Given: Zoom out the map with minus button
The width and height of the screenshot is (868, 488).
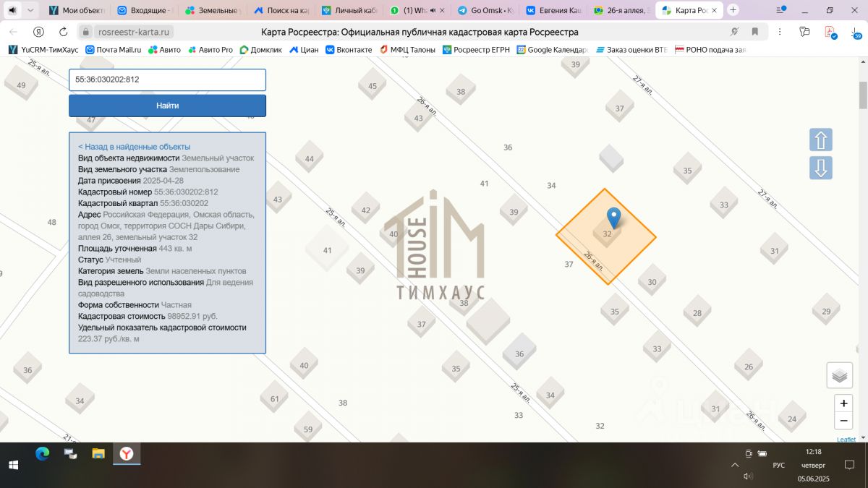Looking at the screenshot, I should pyautogui.click(x=843, y=421).
